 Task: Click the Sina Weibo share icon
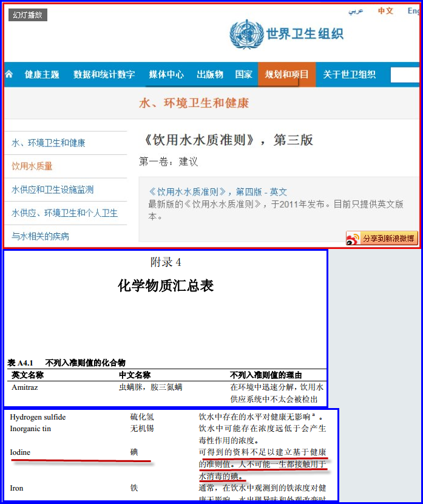[x=353, y=239]
